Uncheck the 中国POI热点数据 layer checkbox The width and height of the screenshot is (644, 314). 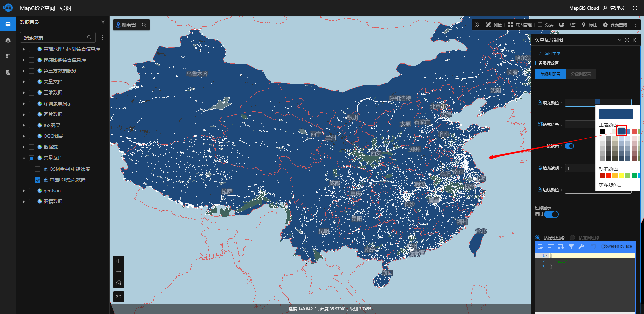(38, 180)
